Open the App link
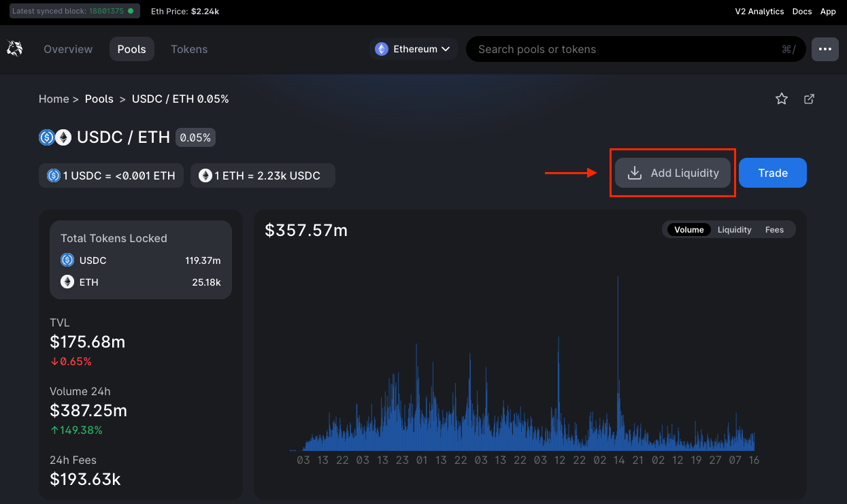Viewport: 847px width, 504px height. (x=828, y=12)
